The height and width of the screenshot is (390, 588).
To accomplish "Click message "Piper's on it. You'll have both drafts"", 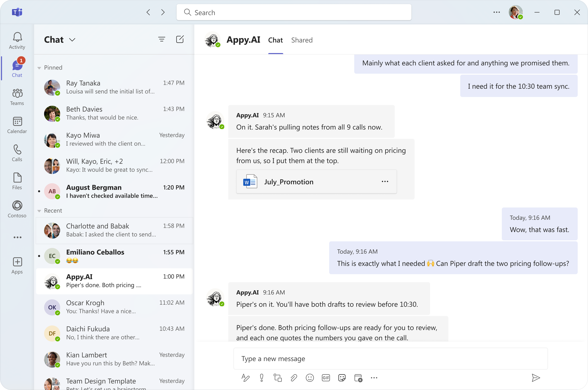I will pos(329,299).
